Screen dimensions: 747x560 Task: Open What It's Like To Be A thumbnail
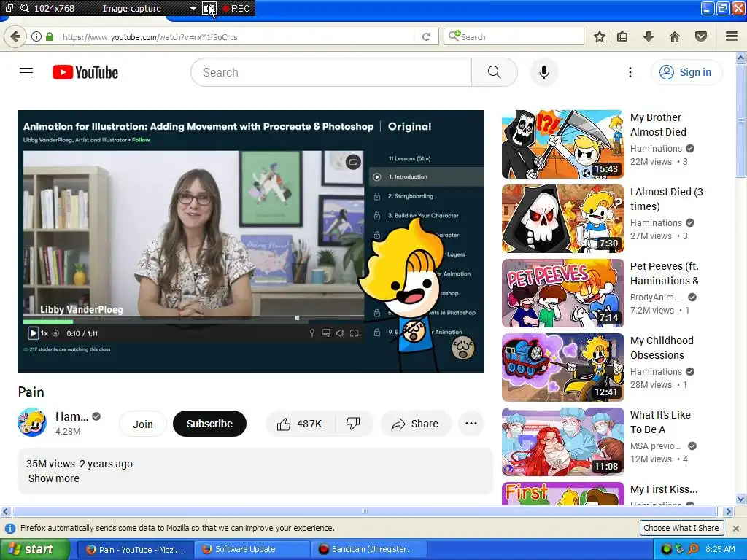(562, 441)
